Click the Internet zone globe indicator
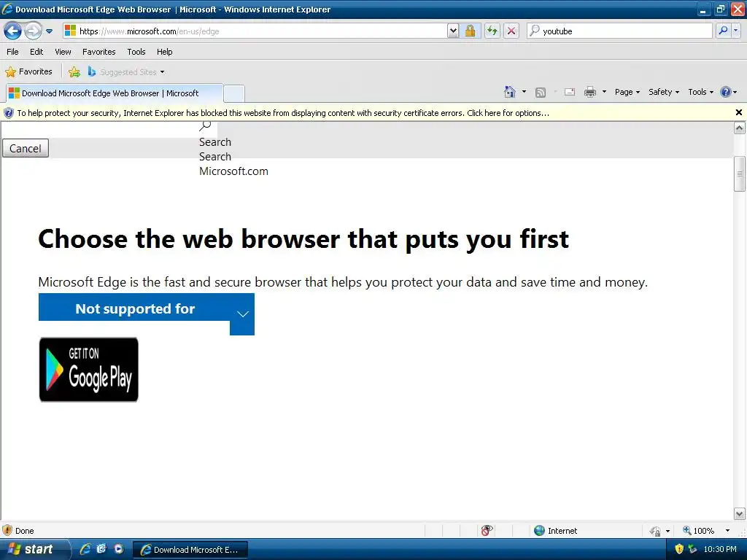 555,531
